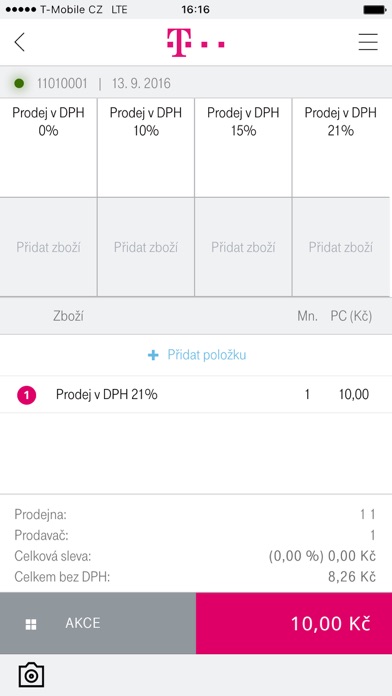
Task: Tap the T-Mobile logo
Action: tap(195, 43)
